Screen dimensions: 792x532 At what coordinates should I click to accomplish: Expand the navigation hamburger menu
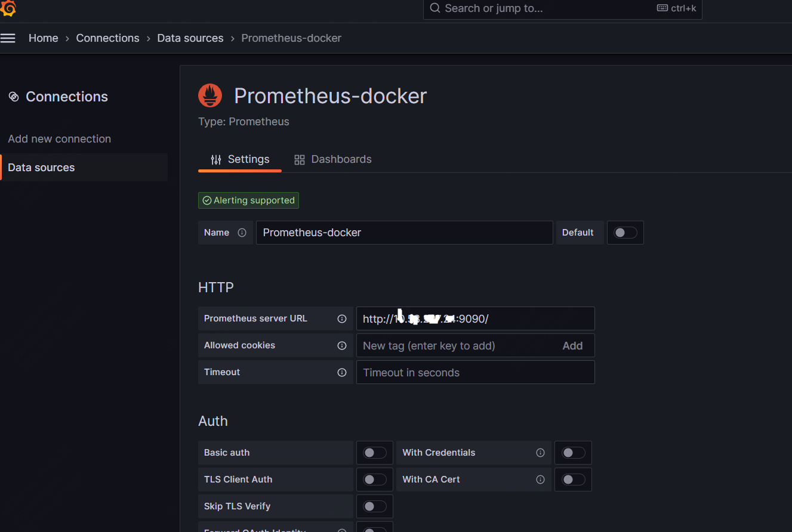pyautogui.click(x=8, y=38)
